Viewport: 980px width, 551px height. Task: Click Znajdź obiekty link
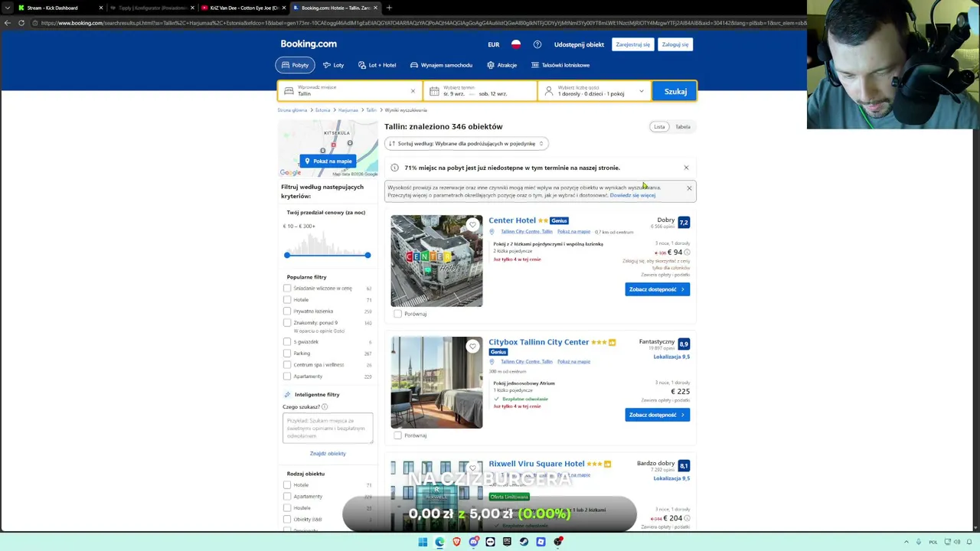(328, 453)
